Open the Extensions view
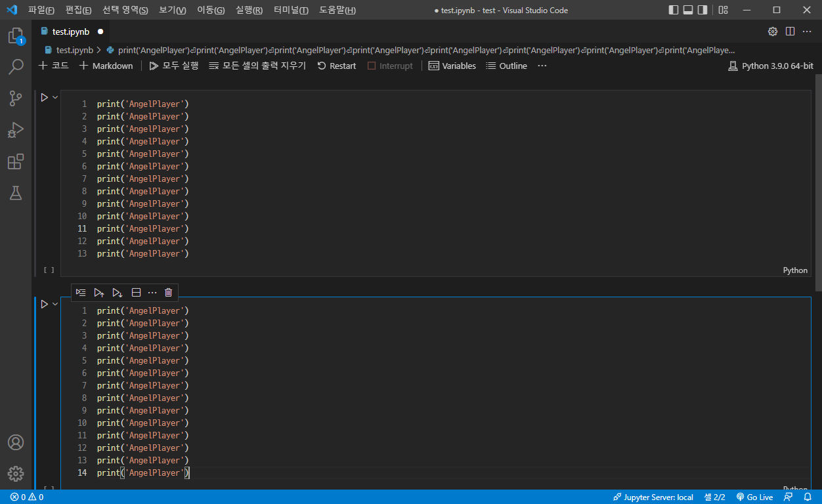 16,161
